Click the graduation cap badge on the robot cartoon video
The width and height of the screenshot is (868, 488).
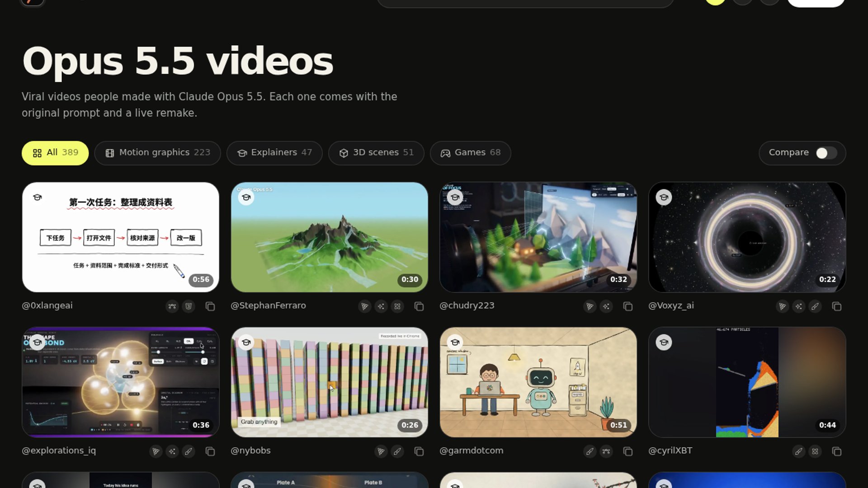tap(455, 343)
